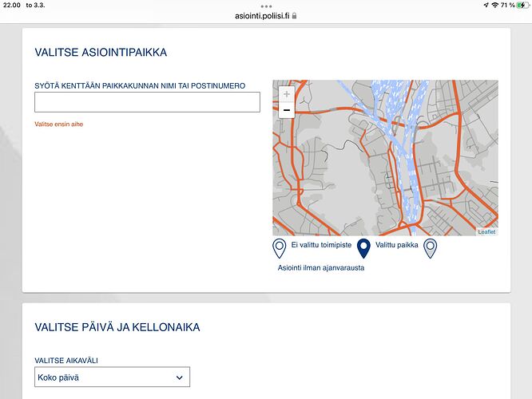This screenshot has width=532, height=399.
Task: Click the 'VALITSE PÄIVÄ JA KELLONAIKA' heading
Action: 117,327
